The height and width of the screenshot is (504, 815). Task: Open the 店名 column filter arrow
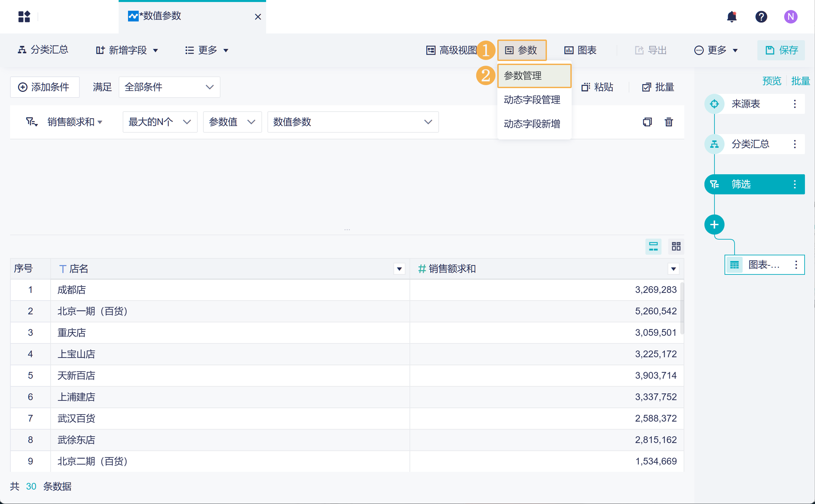(x=399, y=269)
